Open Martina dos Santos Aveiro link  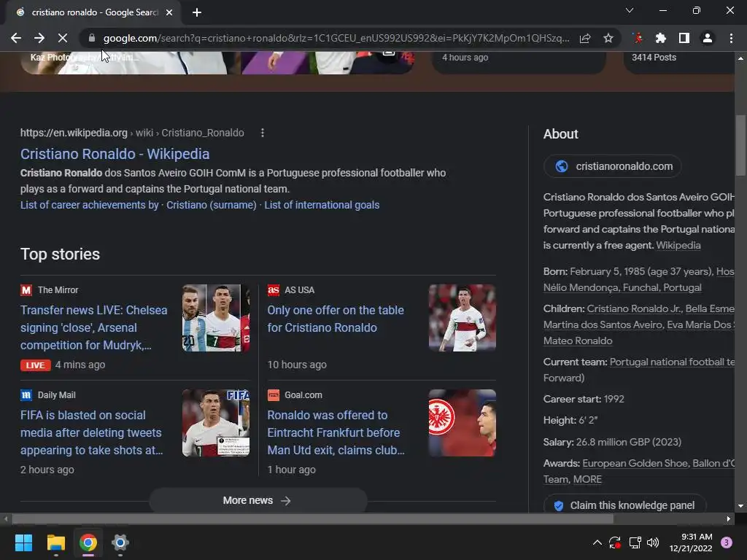603,324
